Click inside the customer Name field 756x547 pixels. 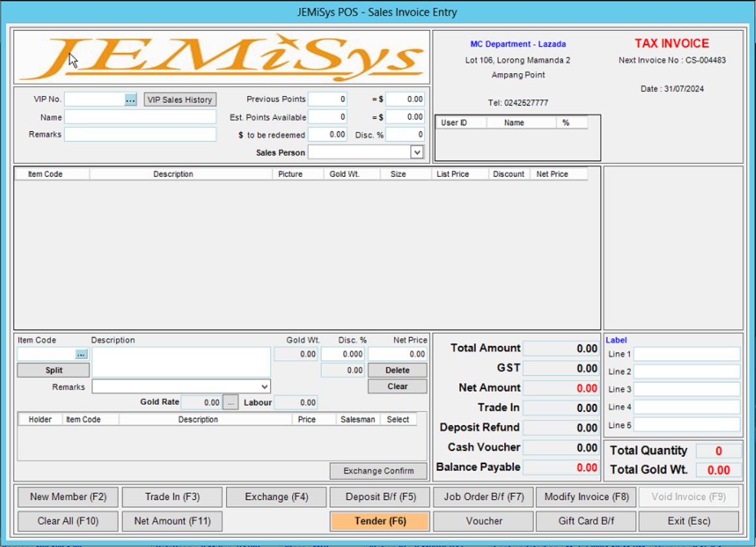coord(140,117)
